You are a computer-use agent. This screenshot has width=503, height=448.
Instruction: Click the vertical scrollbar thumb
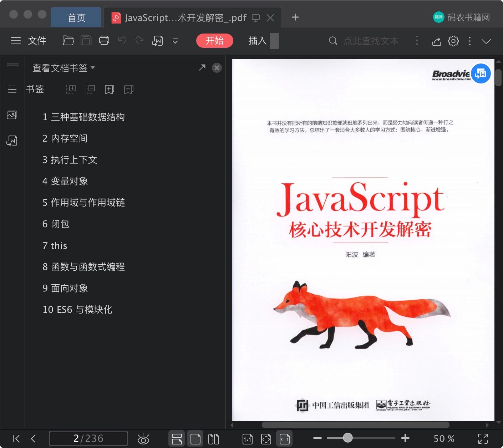[498, 78]
